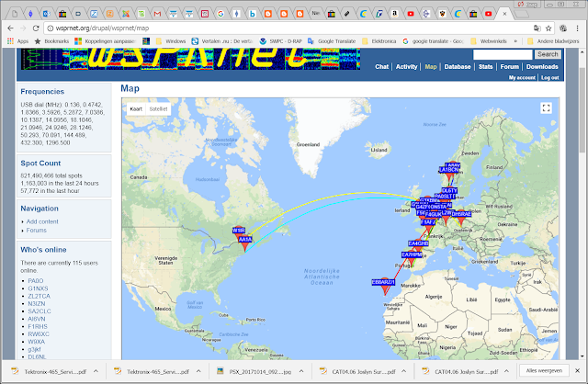Switch map to Kaart view

tap(136, 109)
